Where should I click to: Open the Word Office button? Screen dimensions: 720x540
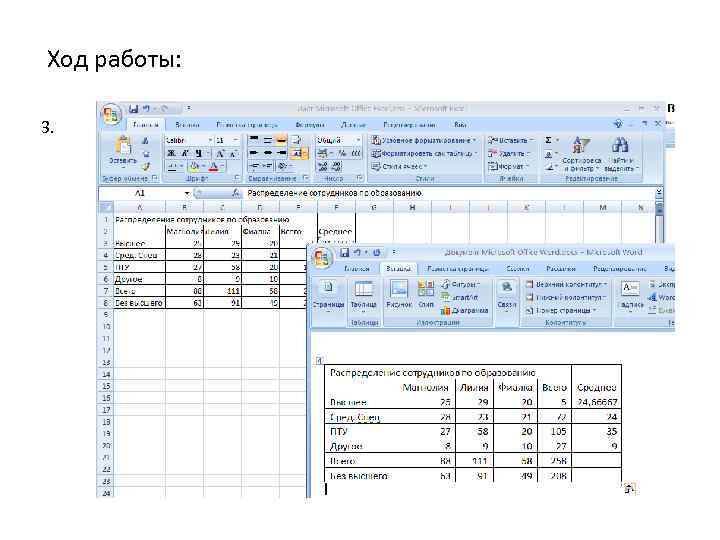[x=322, y=257]
